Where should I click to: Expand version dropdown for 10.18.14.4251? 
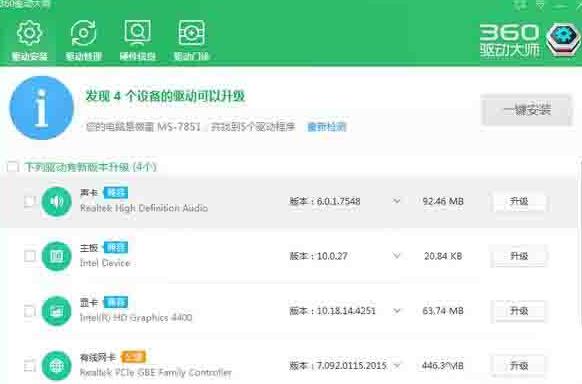point(396,311)
